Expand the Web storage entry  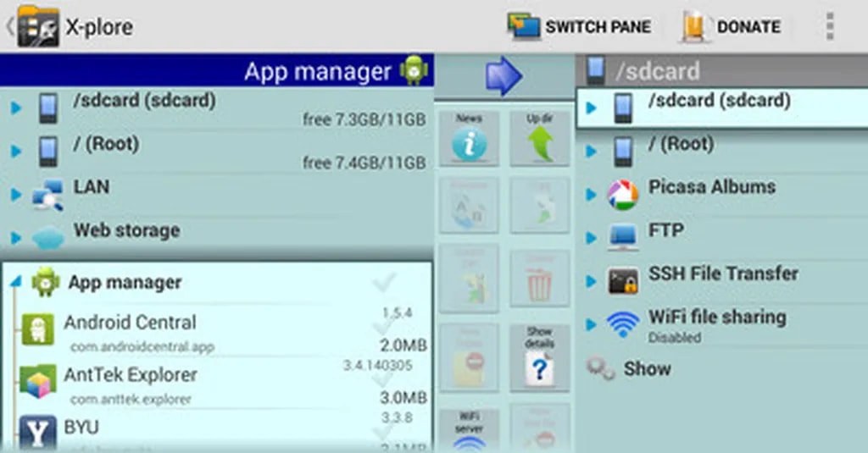(x=15, y=238)
